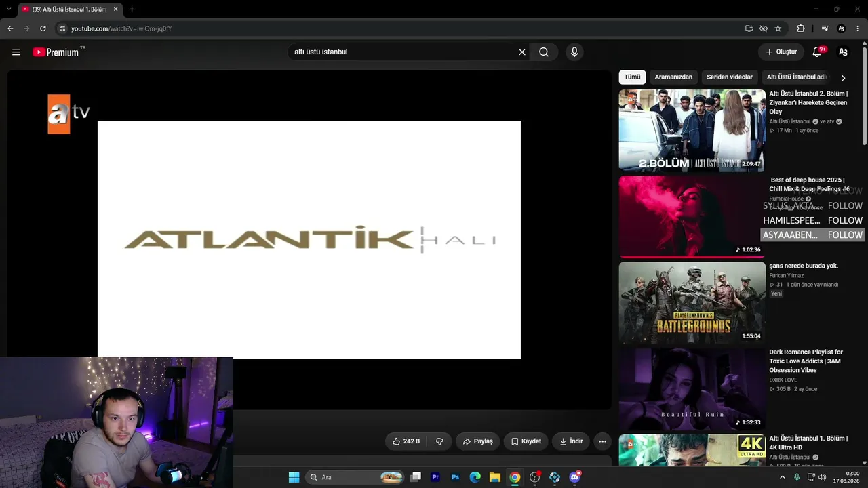Visit Furkan Yılmaz channel link

coord(786,276)
